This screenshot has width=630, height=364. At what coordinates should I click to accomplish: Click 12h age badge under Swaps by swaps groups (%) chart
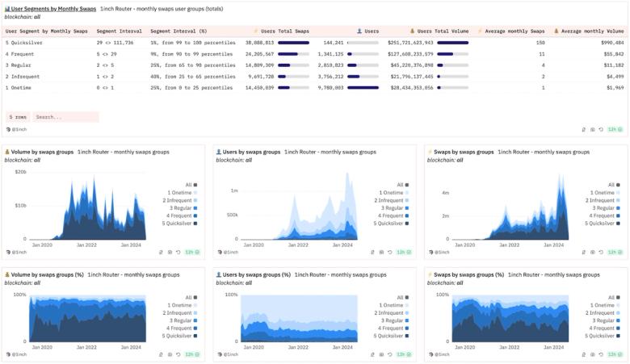click(x=615, y=354)
